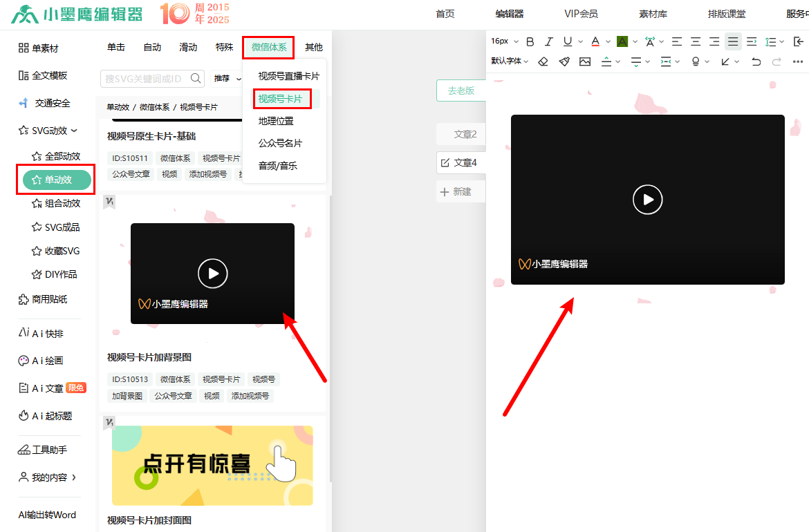
Task: Select the 点开有惊喜 card thumbnail
Action: point(212,465)
